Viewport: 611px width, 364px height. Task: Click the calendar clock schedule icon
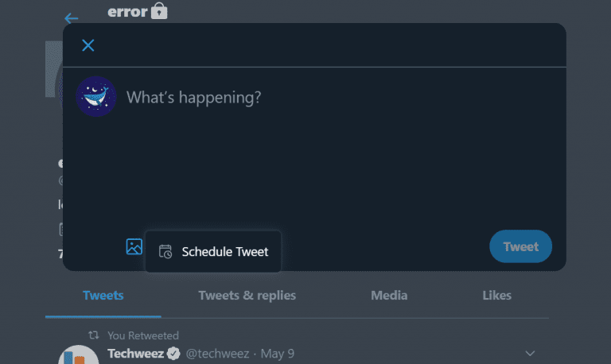(x=165, y=251)
